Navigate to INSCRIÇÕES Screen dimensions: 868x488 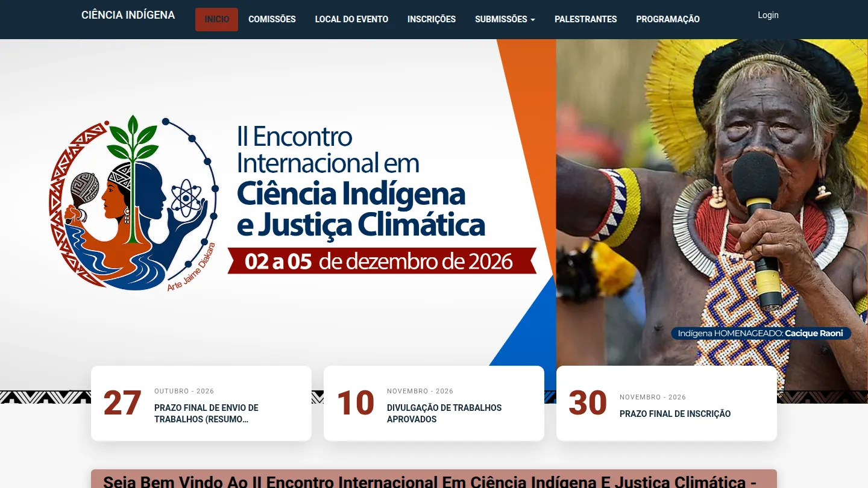432,19
